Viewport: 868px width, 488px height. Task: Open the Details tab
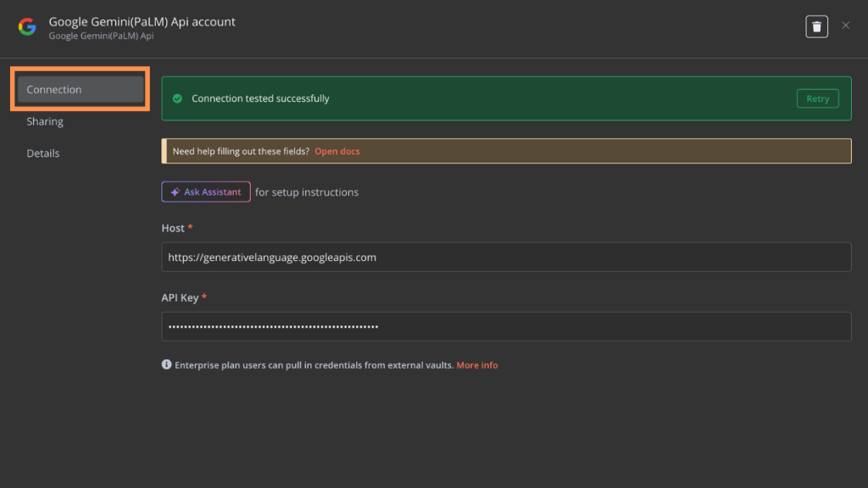coord(43,153)
